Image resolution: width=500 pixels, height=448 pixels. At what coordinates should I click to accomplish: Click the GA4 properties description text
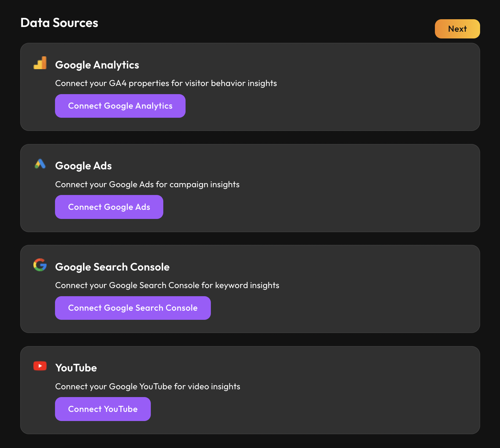click(x=166, y=83)
